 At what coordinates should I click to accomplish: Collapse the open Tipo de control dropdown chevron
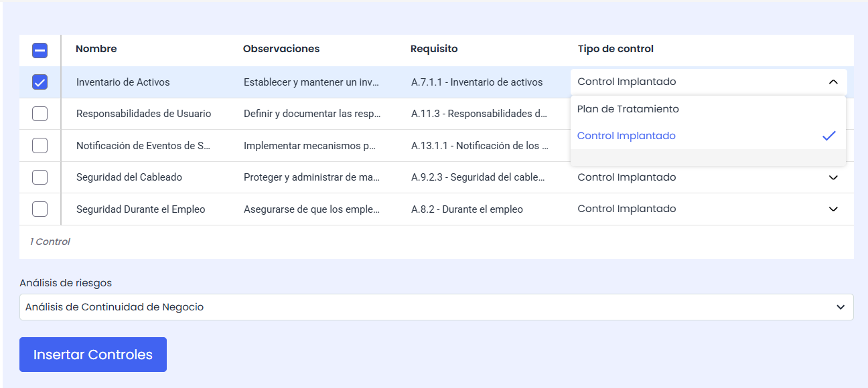tap(833, 82)
